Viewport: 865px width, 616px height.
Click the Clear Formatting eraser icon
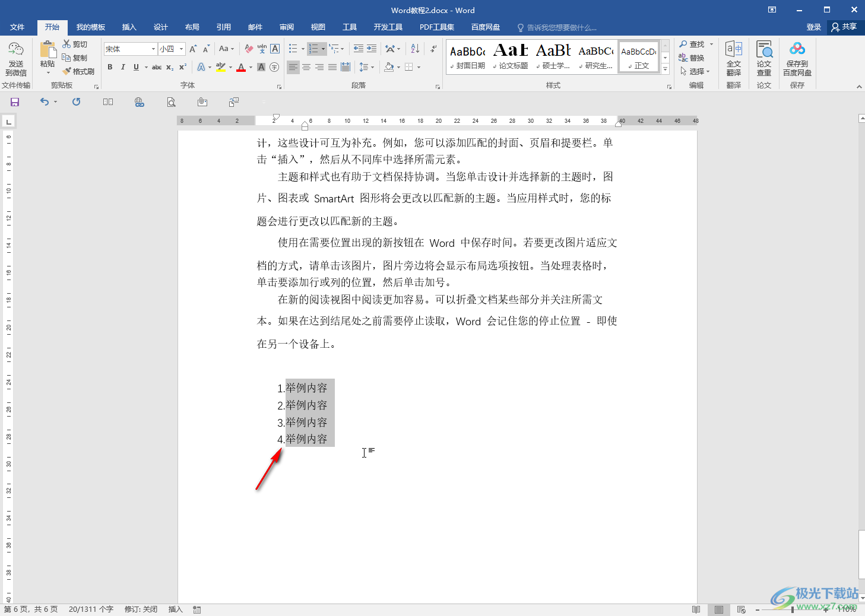(249, 49)
